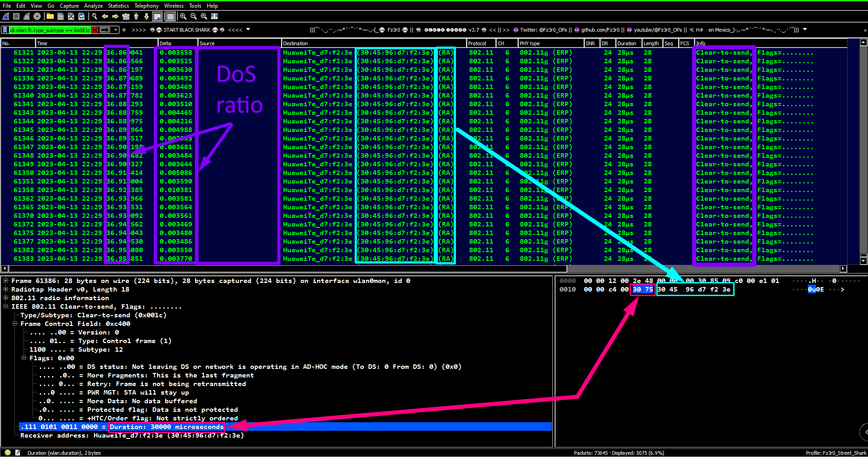Restart the current capture
This screenshot has height=457, width=868.
click(26, 16)
